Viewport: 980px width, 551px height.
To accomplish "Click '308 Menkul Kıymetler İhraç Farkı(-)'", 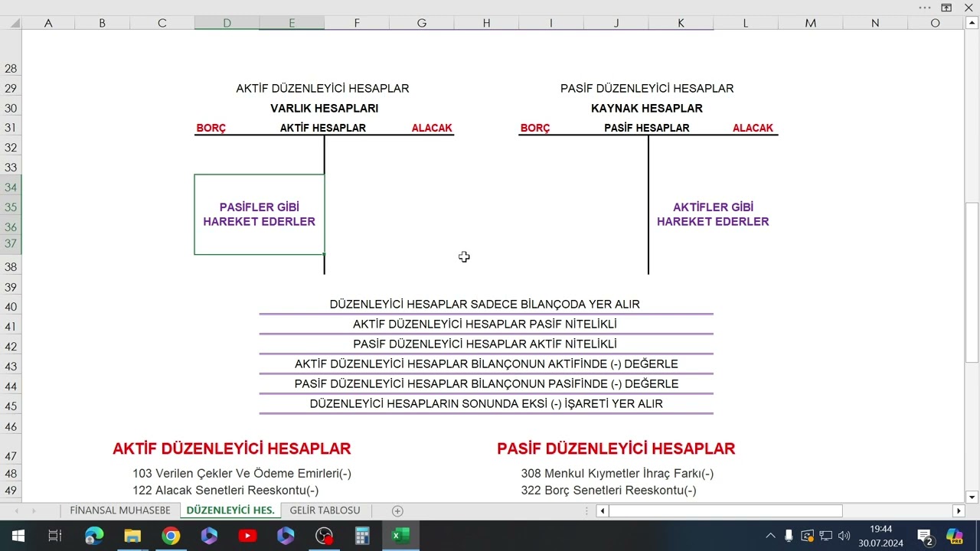I will [617, 474].
